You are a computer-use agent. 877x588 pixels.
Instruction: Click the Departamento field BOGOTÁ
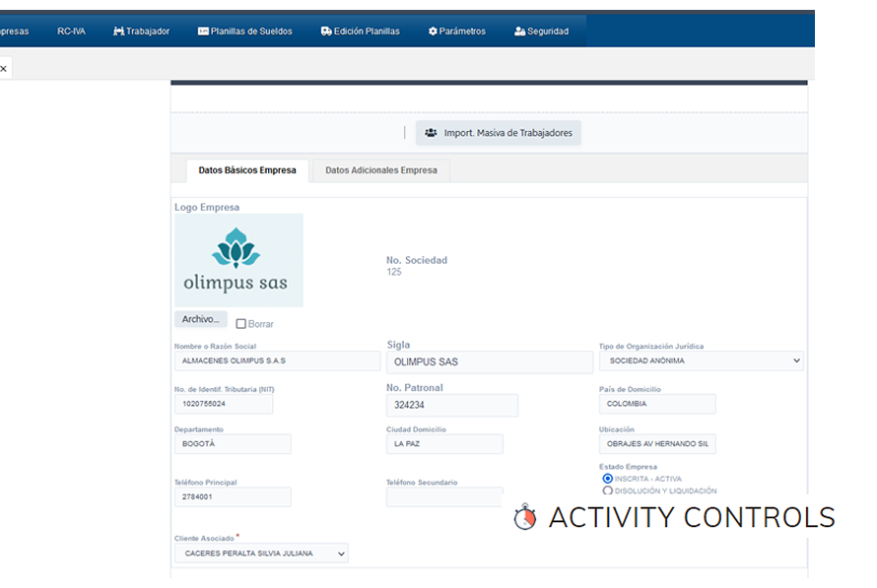click(233, 444)
